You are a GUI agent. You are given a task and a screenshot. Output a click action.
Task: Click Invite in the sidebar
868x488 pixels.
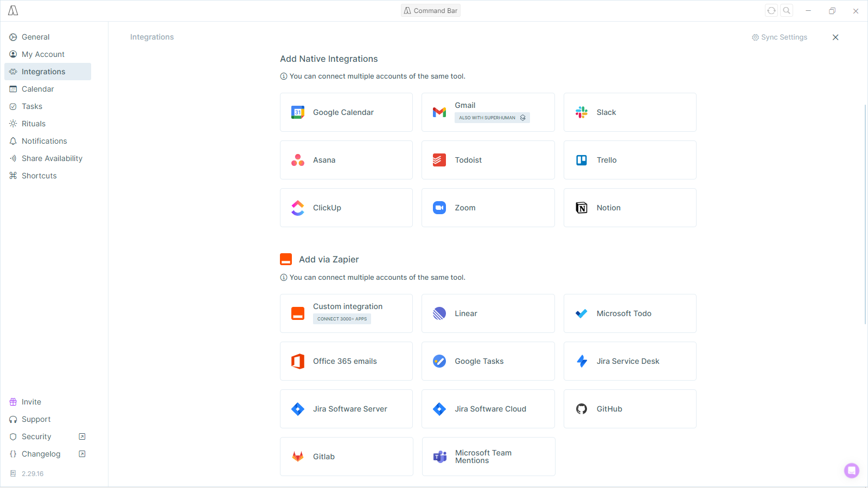click(x=48, y=402)
